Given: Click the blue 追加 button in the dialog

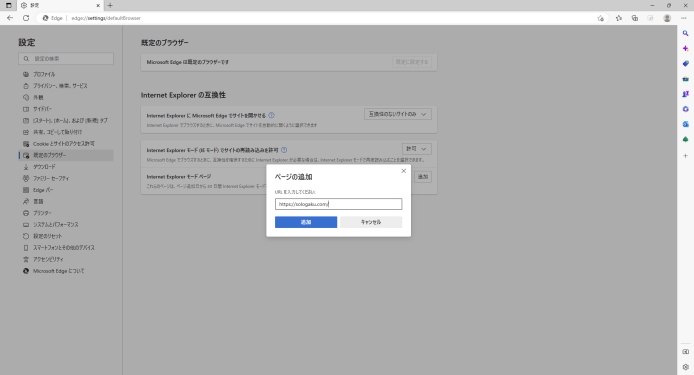Looking at the screenshot, I should coord(306,222).
